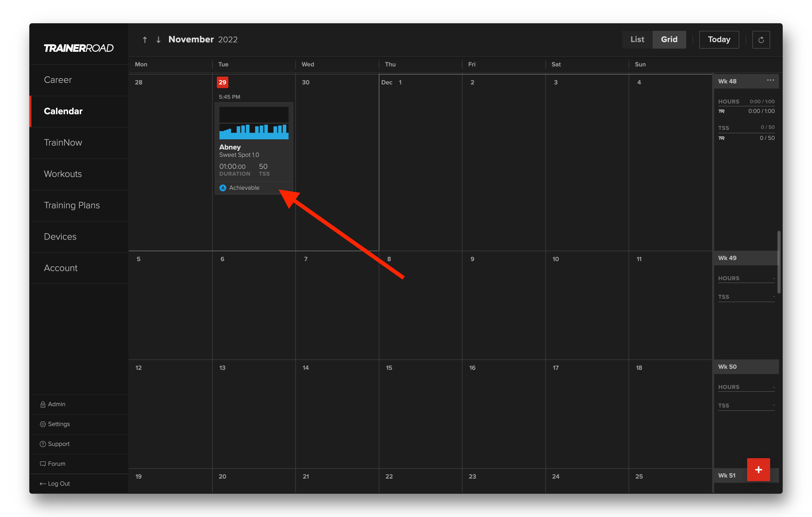
Task: Open the Career section
Action: click(79, 80)
